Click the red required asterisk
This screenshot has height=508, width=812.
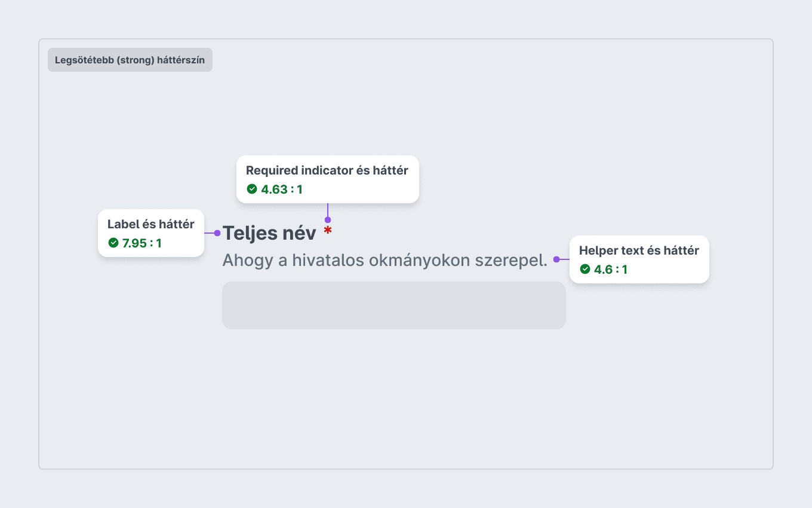pyautogui.click(x=328, y=230)
